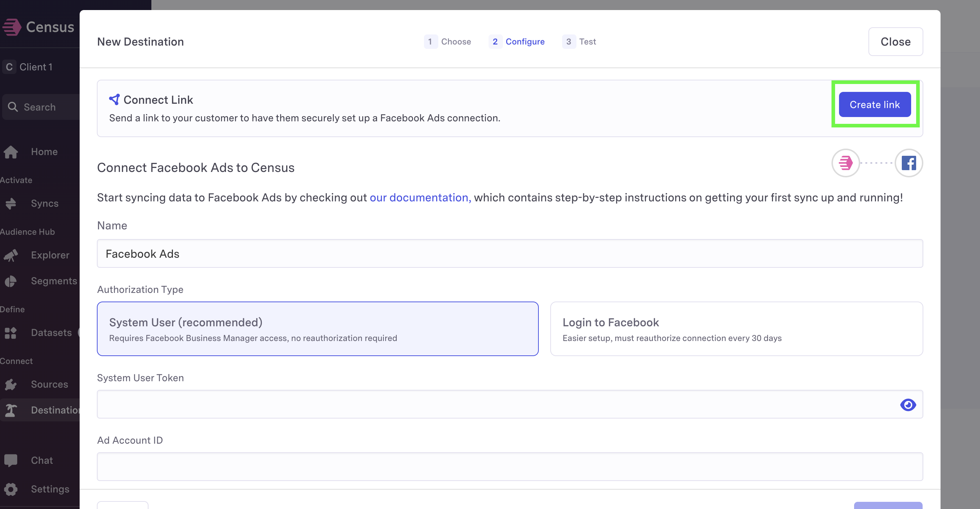The image size is (980, 509).
Task: Click the Client 1 workspace avatar
Action: [9, 67]
